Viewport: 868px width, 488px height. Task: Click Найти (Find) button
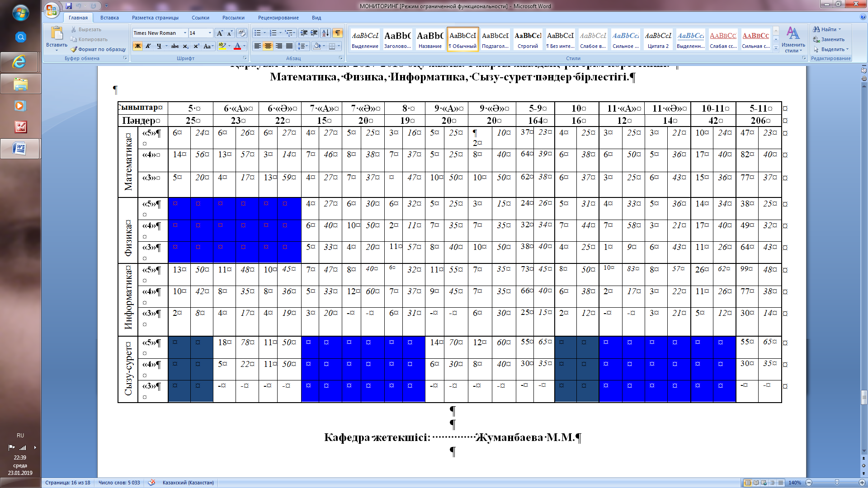pos(827,29)
